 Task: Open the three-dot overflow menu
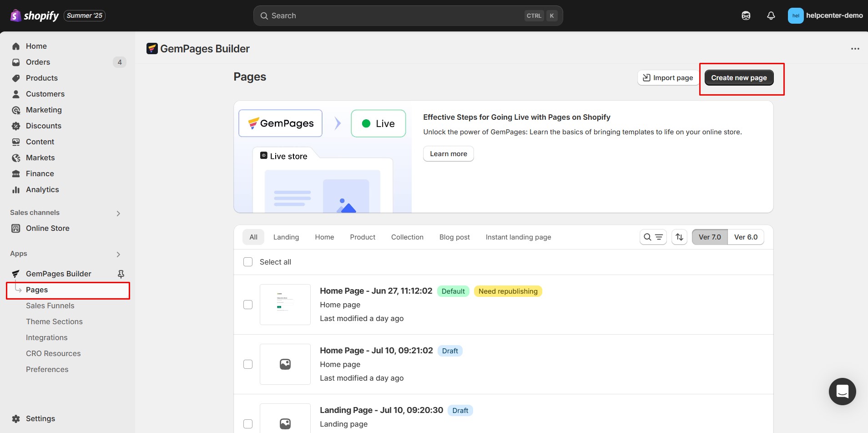pos(855,48)
